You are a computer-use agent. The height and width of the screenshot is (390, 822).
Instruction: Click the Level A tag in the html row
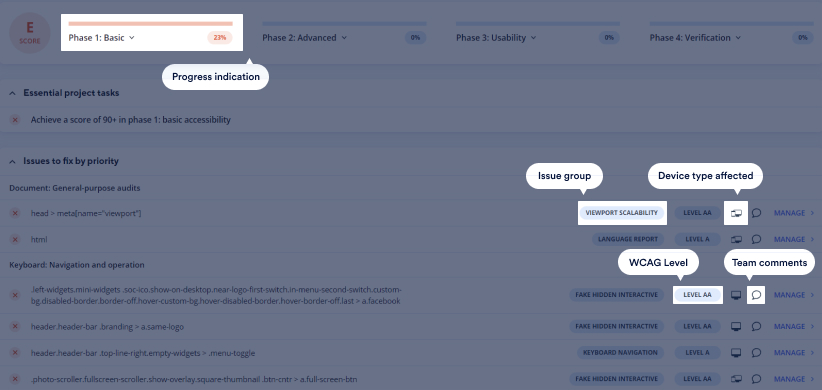point(697,239)
